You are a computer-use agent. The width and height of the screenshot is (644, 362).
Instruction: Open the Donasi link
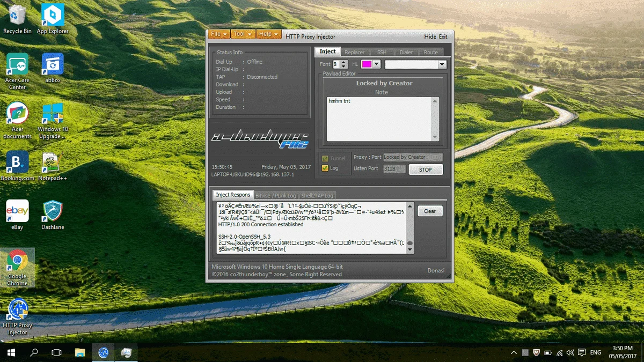point(436,270)
